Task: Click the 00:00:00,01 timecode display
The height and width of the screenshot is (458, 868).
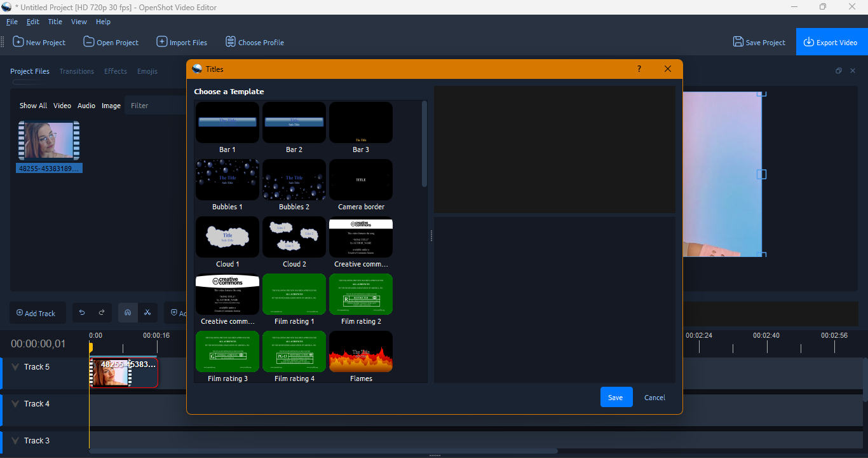Action: click(38, 343)
